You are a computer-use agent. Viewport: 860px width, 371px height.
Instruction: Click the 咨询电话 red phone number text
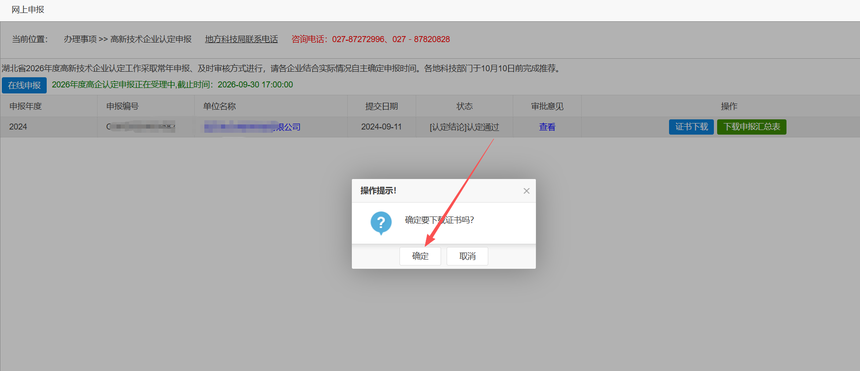point(371,39)
